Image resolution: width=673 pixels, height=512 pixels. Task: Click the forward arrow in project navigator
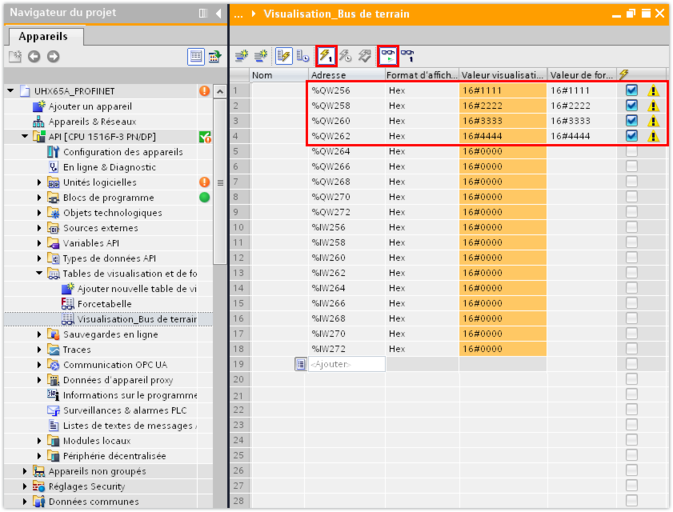pyautogui.click(x=53, y=57)
